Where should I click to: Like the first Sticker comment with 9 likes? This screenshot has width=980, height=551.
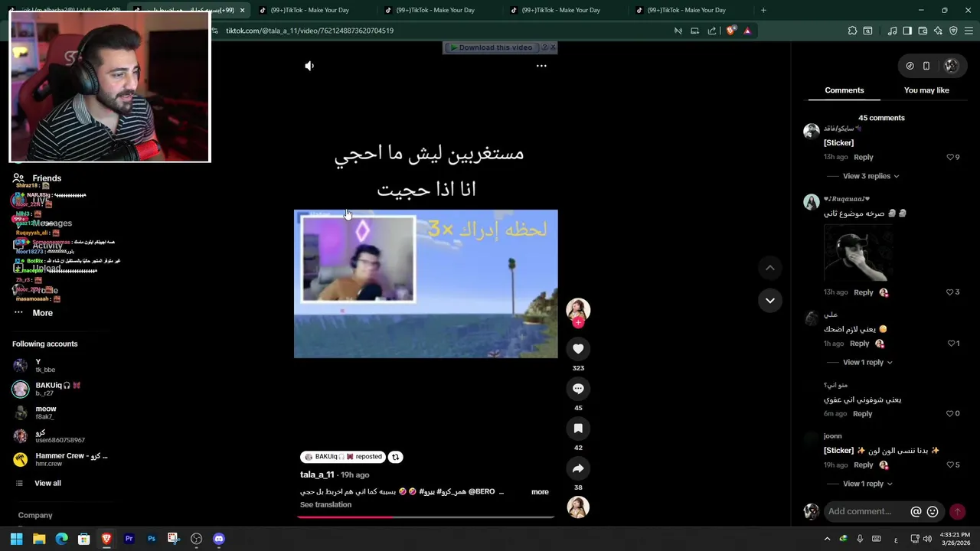[951, 157]
